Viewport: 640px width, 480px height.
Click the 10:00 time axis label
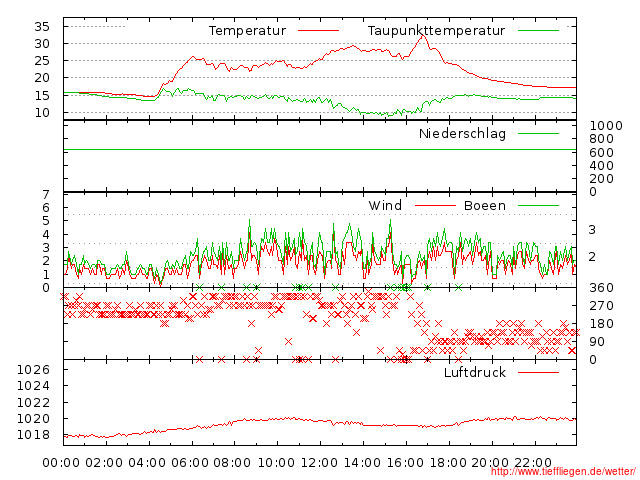point(276,463)
